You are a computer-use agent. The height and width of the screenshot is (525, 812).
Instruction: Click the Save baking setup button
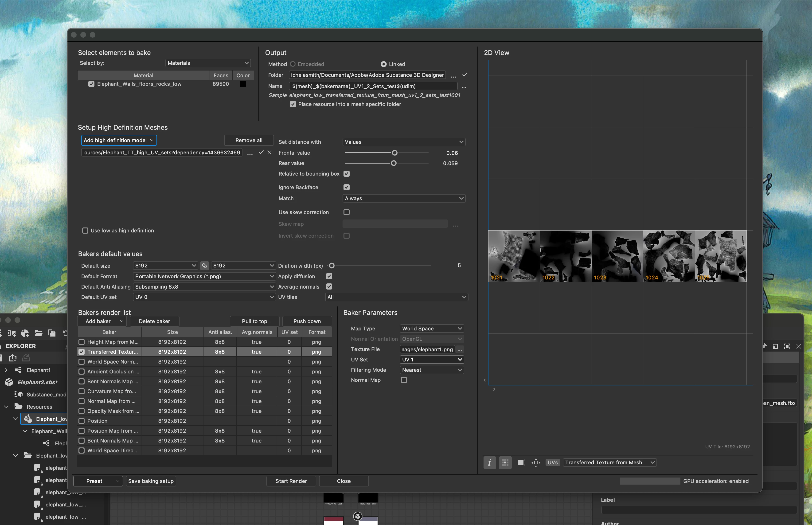pyautogui.click(x=151, y=481)
